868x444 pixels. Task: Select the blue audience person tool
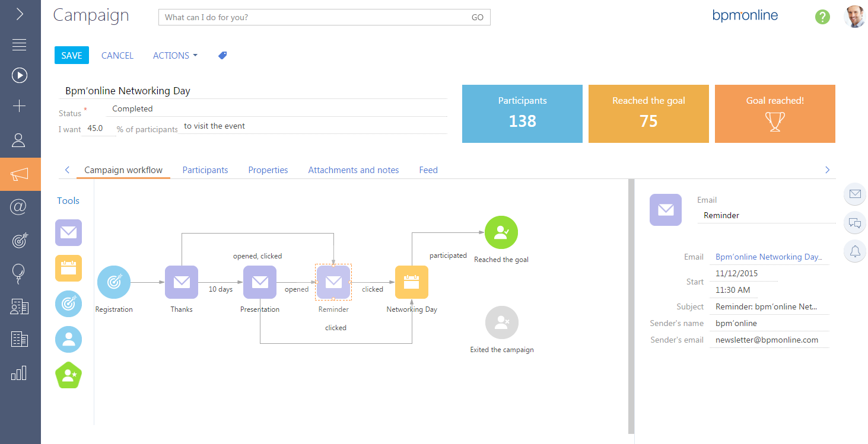point(68,340)
